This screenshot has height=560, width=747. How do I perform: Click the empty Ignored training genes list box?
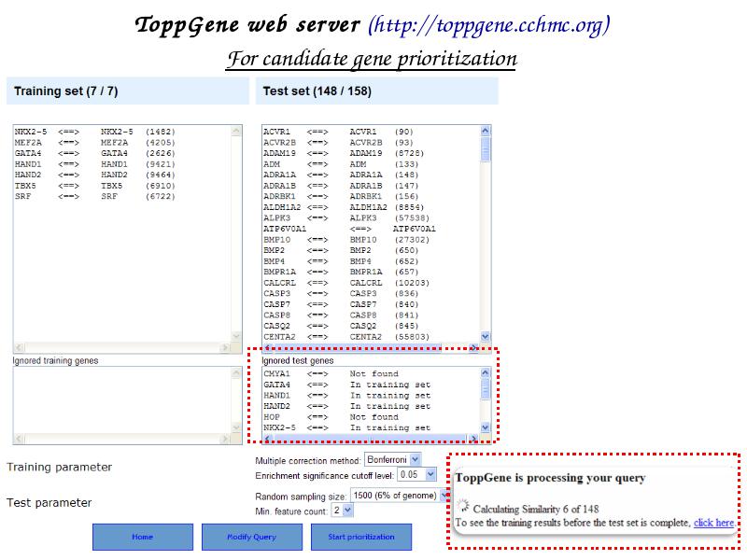click(128, 405)
